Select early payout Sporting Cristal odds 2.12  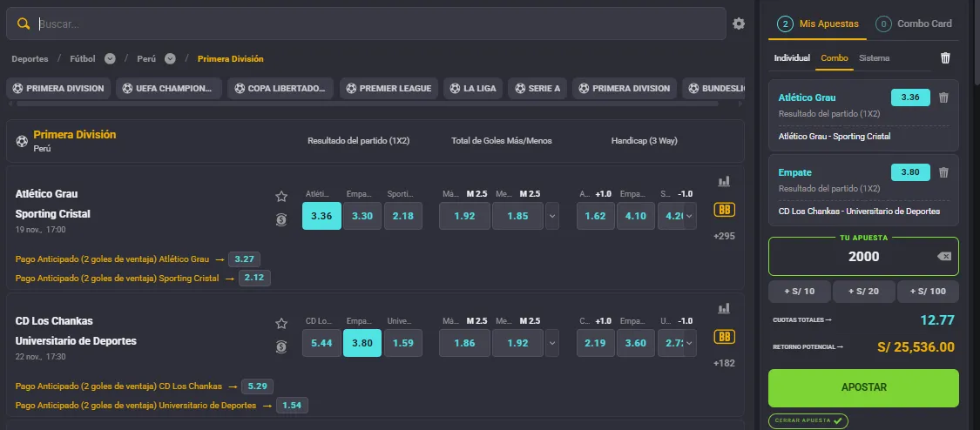tap(254, 279)
